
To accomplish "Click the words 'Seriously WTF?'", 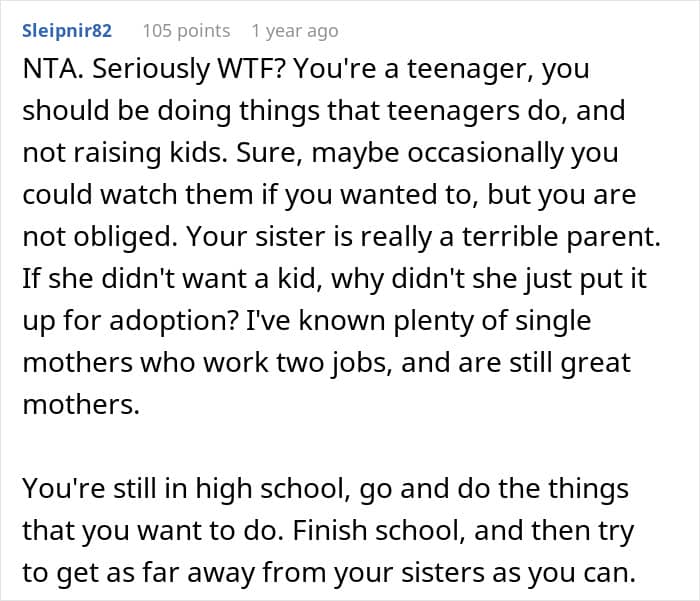I will tap(188, 70).
